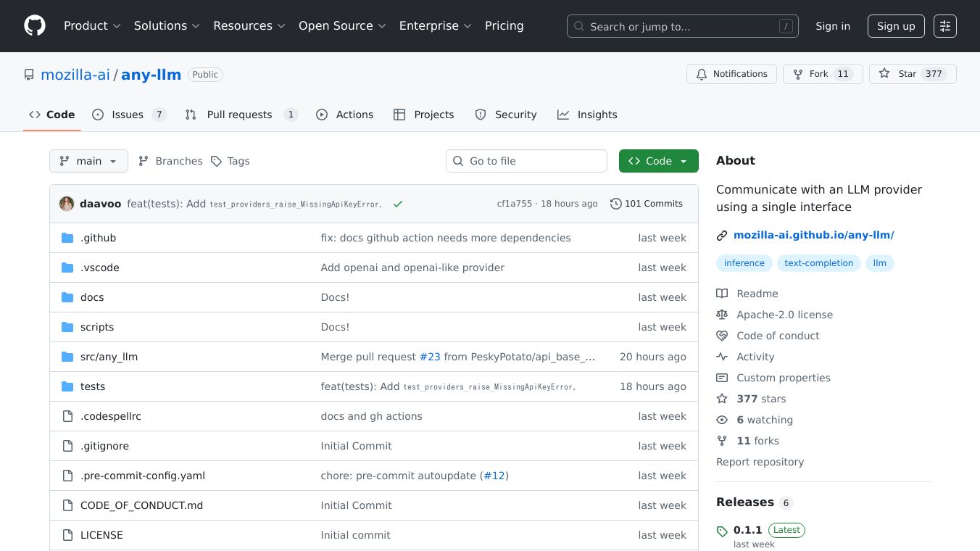Viewport: 980px width, 551px height.
Task: Click the Sign up button
Action: [x=895, y=26]
